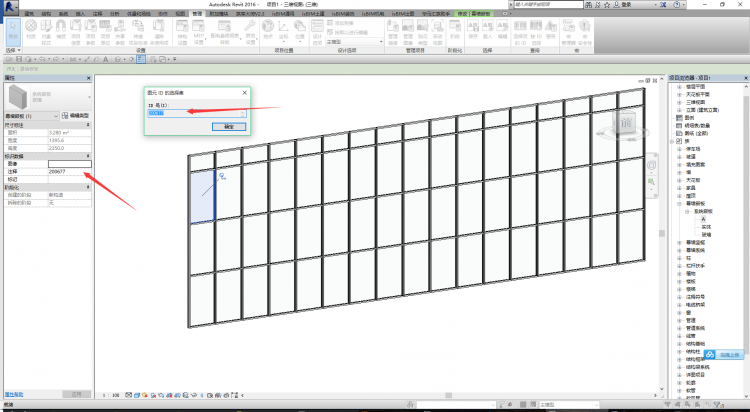
Task: Click Save icon in quick access toolbar
Action: coord(19,59)
